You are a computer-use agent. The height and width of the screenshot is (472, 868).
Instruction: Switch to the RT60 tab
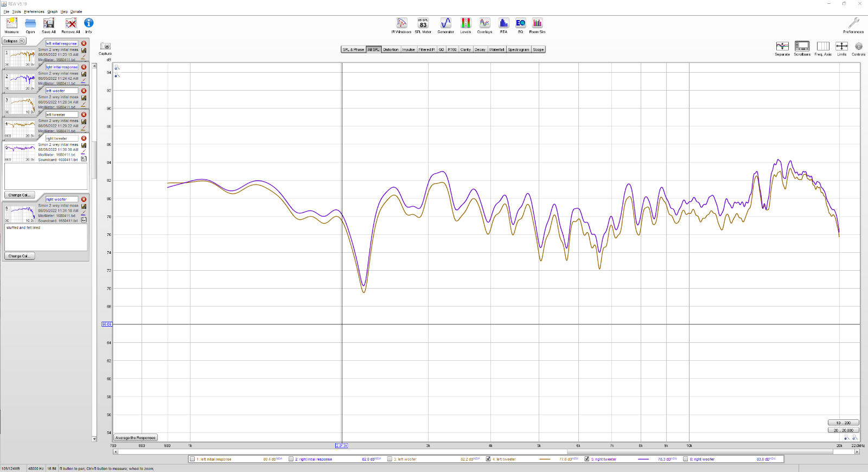tap(452, 49)
